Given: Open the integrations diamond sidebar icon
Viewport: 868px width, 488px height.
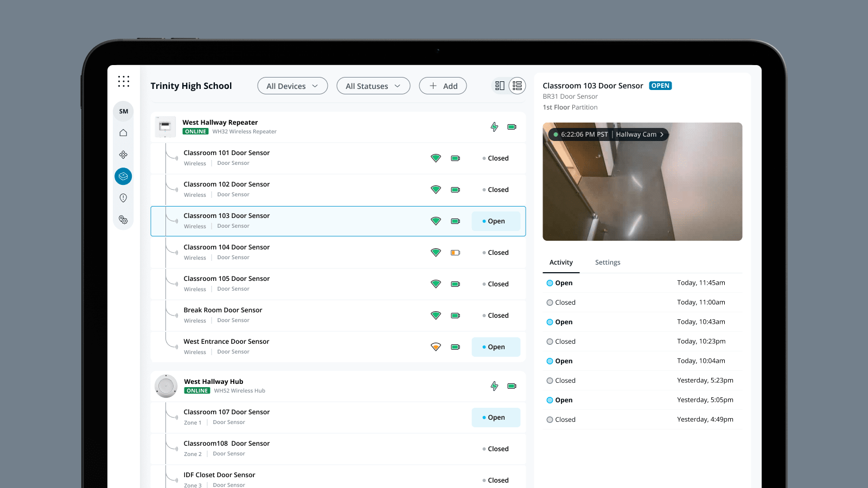Looking at the screenshot, I should pos(123,155).
